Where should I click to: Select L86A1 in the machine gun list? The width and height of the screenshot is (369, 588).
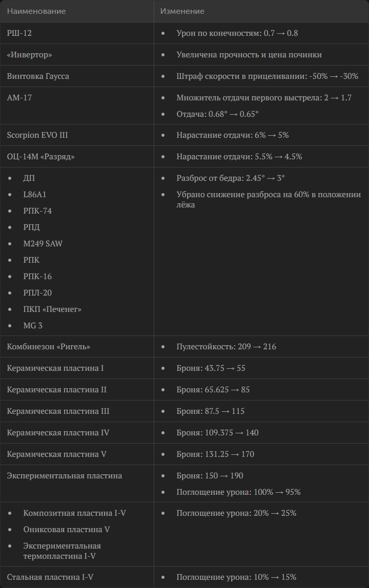pos(34,194)
